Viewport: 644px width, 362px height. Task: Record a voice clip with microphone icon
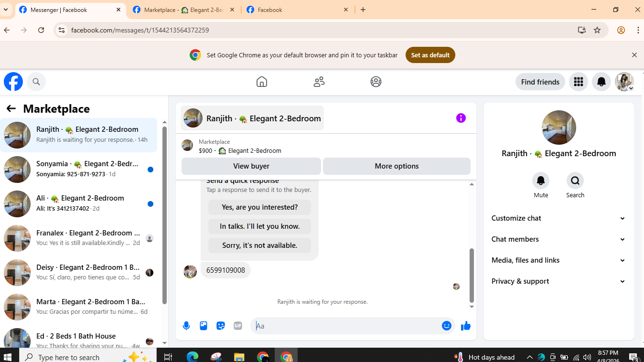186,326
